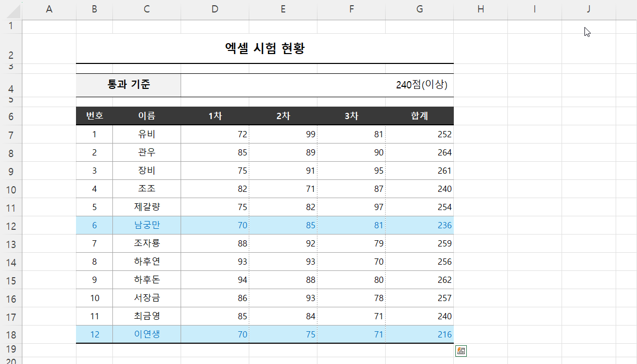Screen dimensions: 637x364
Task: Select row 12 header
Action: pos(11,225)
